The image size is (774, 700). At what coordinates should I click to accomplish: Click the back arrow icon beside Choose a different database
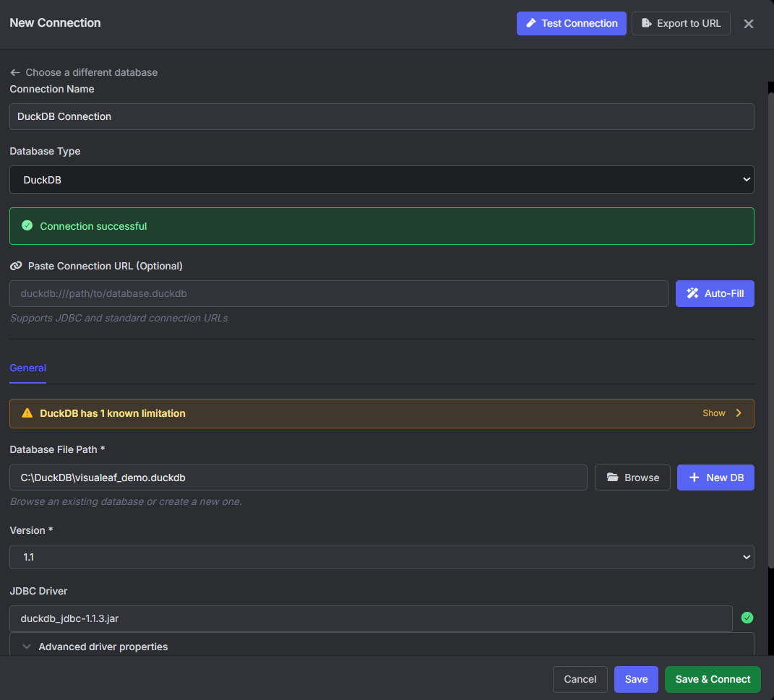click(14, 72)
